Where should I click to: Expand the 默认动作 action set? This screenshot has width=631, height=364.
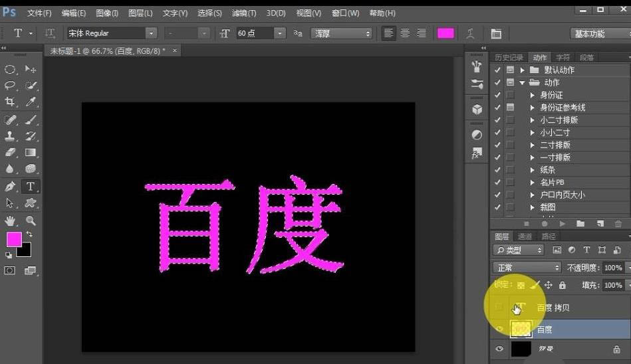tap(523, 70)
